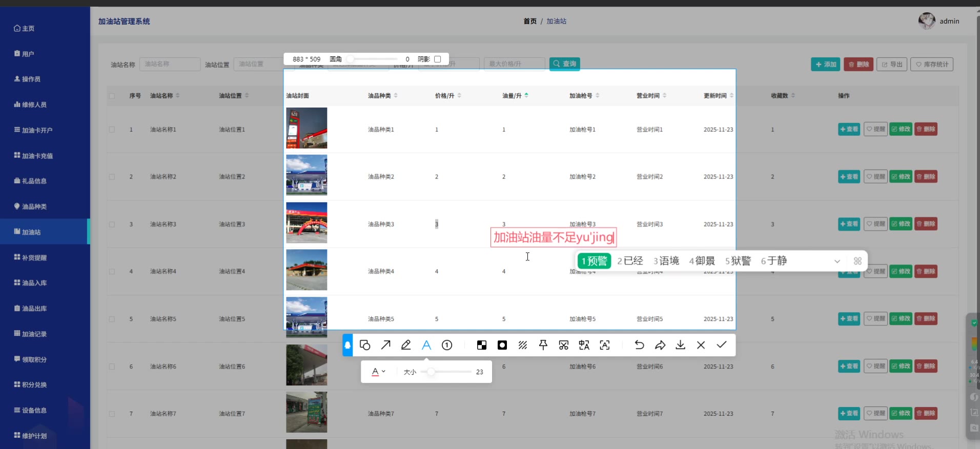Image resolution: width=980 pixels, height=449 pixels.
Task: Open the text color dropdown
Action: [x=378, y=372]
